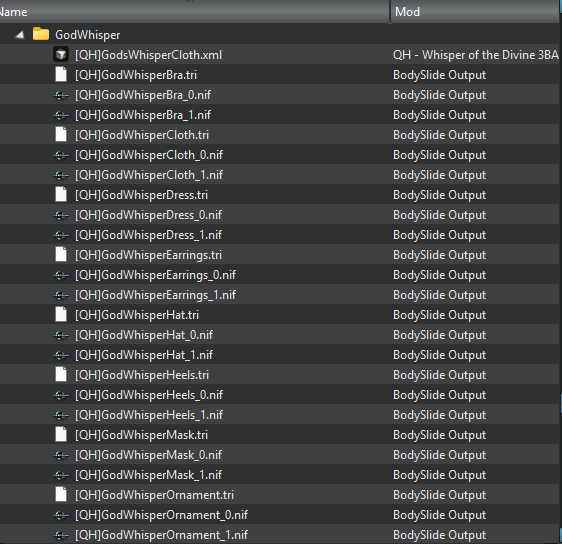Image resolution: width=562 pixels, height=544 pixels.
Task: Click BodySlide Output cell for GodWhisperHat_0.nif row
Action: [439, 335]
